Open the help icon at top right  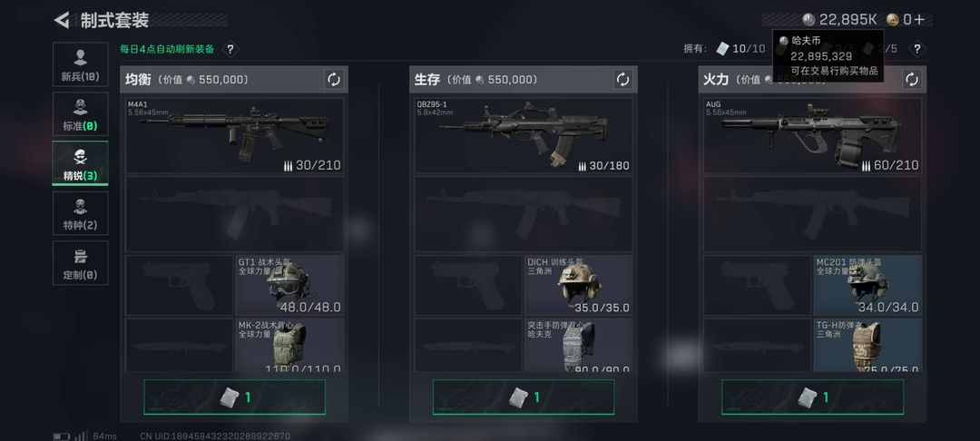(x=916, y=49)
